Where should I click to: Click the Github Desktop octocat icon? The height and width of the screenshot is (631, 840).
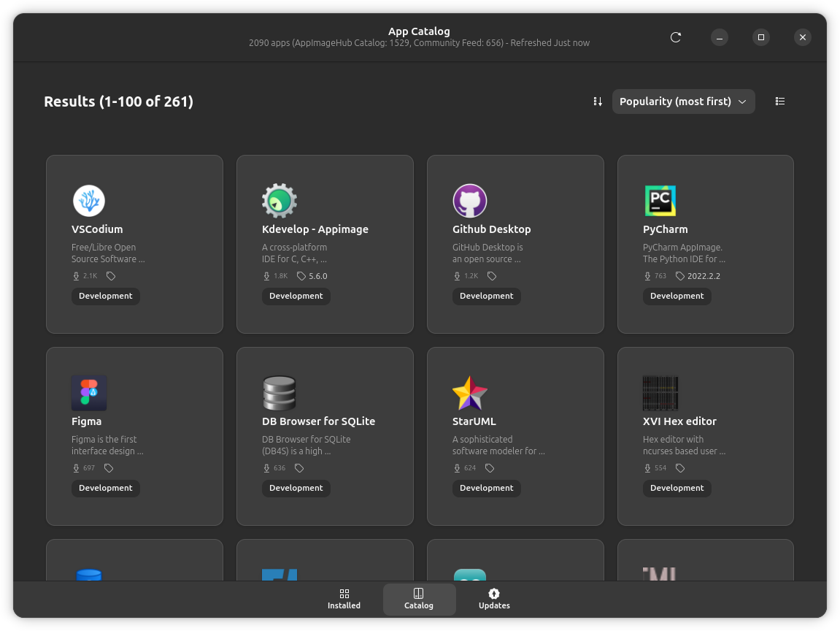(x=470, y=201)
